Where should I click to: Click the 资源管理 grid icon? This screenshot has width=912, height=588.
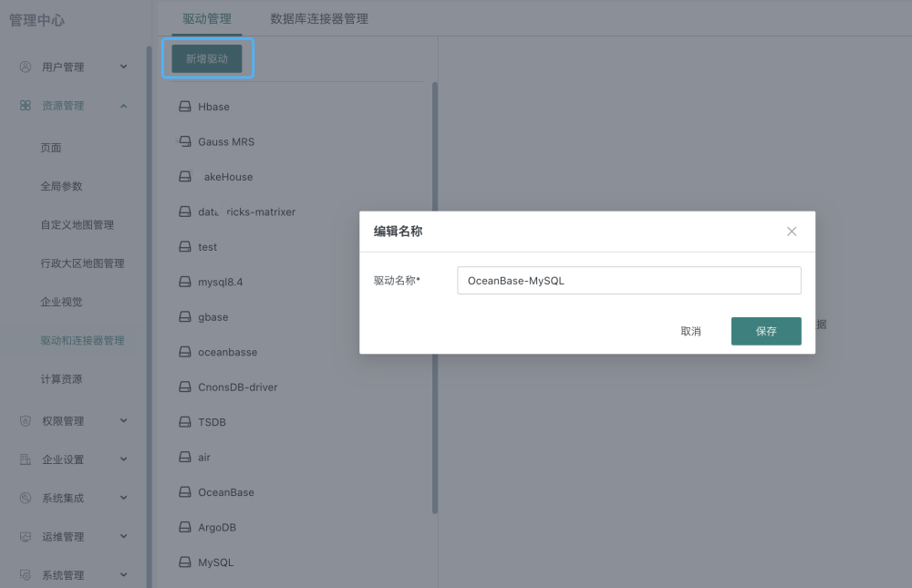pyautogui.click(x=25, y=105)
